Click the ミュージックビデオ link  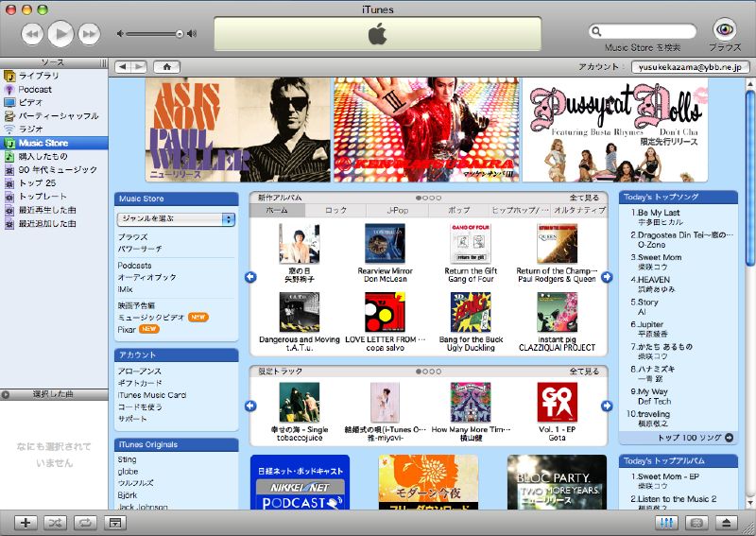151,318
